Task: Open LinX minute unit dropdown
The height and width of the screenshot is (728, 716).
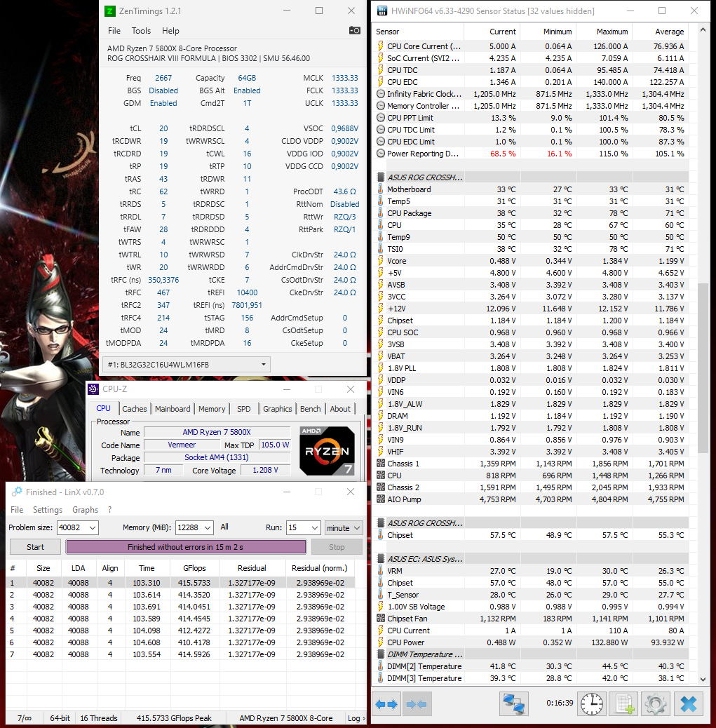Action: coord(344,527)
